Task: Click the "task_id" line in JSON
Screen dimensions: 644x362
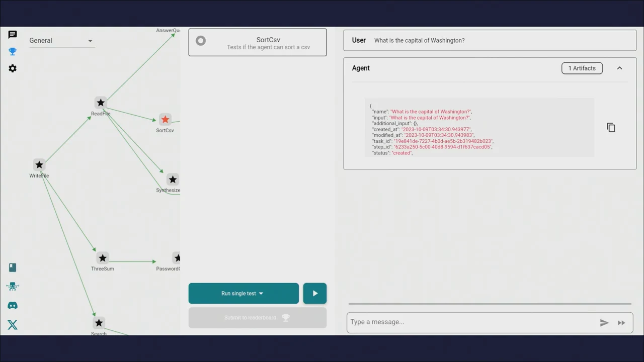Action: pyautogui.click(x=432, y=141)
